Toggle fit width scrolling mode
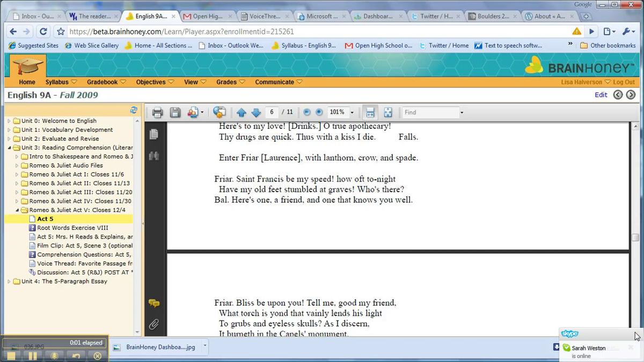This screenshot has width=644, height=362. click(x=369, y=112)
